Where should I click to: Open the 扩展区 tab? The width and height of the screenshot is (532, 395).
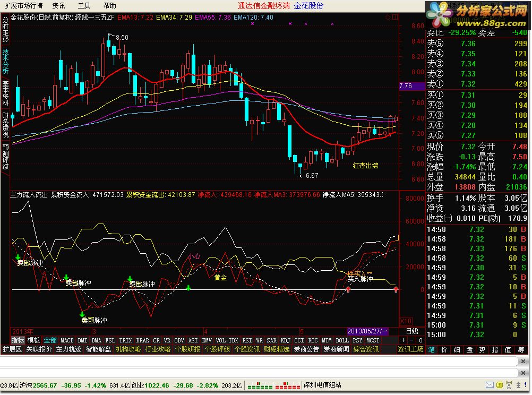tap(12, 349)
